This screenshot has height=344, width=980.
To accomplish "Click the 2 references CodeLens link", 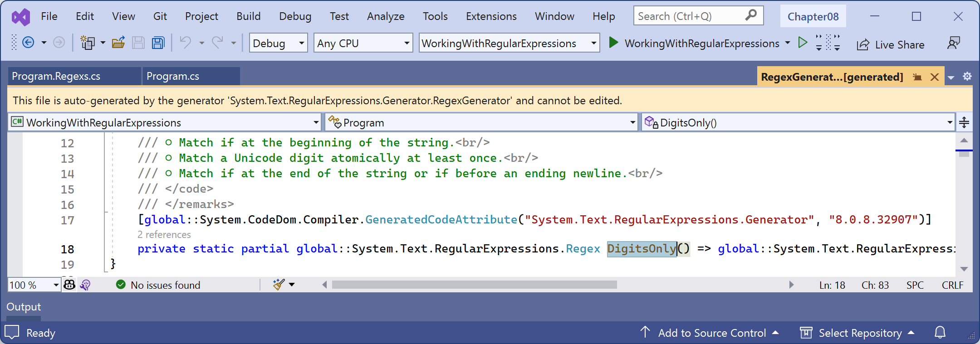I will (164, 234).
